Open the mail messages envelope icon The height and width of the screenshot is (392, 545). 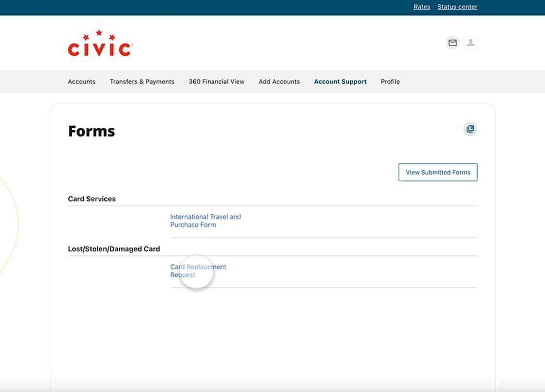(x=452, y=43)
